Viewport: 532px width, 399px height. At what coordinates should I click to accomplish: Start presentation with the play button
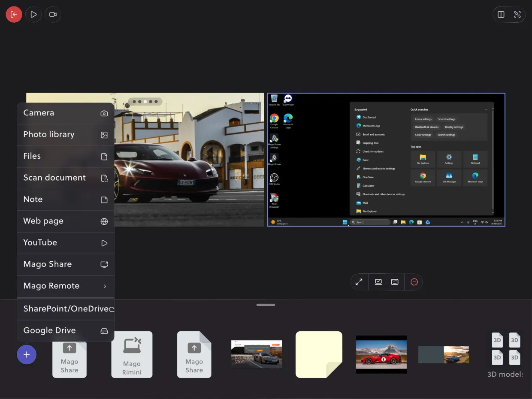(33, 15)
